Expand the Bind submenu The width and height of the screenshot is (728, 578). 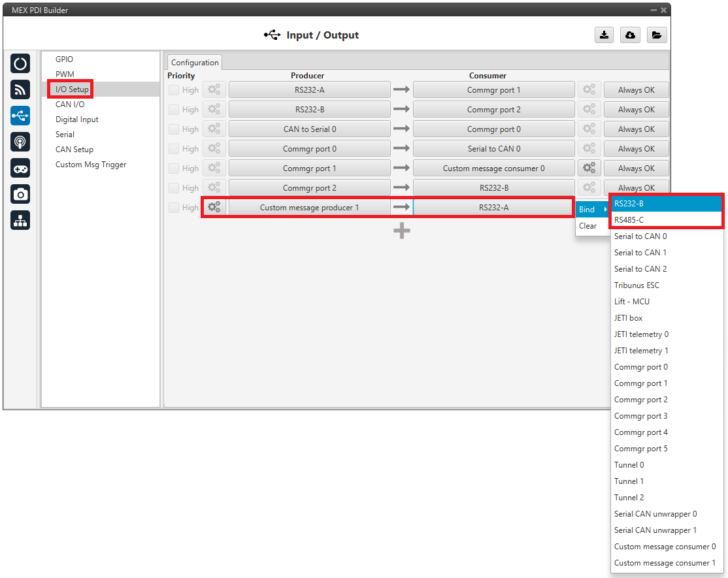[591, 210]
